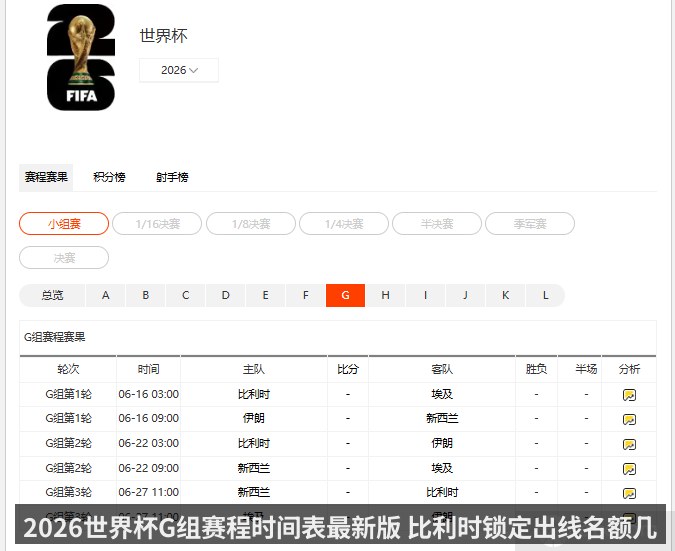Screen dimensions: 675x551
Task: Click the FIFA 2026 World Cup logo
Action: coord(81,58)
